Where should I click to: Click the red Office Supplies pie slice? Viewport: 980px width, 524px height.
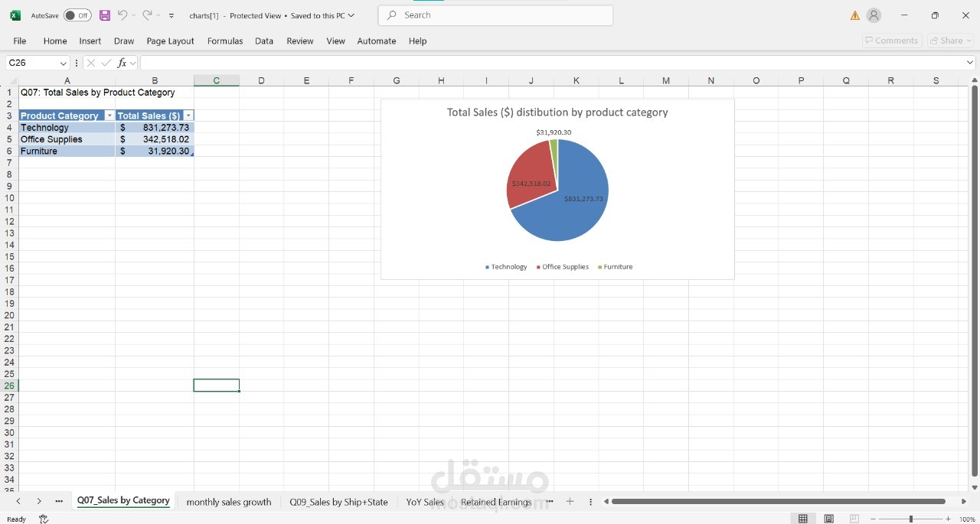click(x=532, y=172)
